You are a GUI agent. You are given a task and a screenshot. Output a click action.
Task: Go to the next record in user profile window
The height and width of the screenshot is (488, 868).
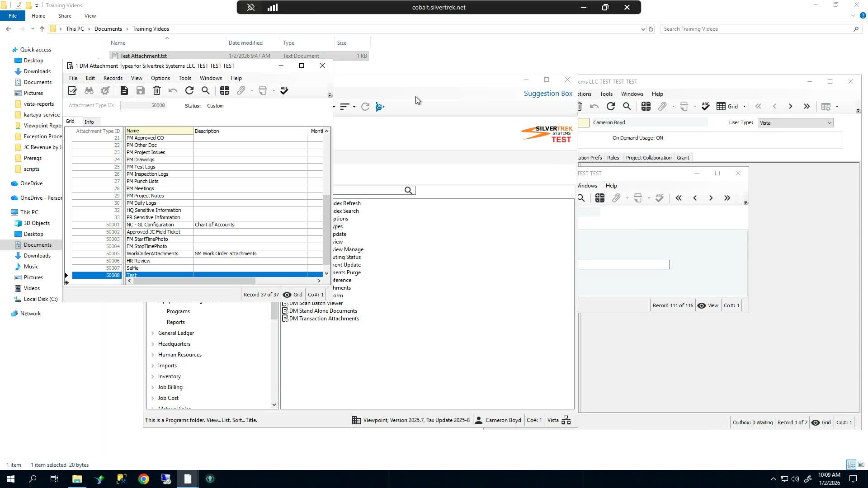(791, 107)
